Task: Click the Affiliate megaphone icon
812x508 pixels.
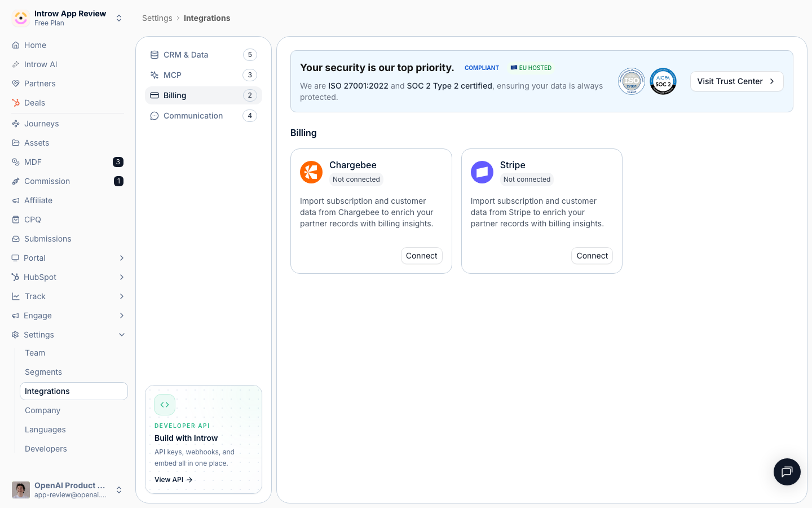Action: coord(16,200)
